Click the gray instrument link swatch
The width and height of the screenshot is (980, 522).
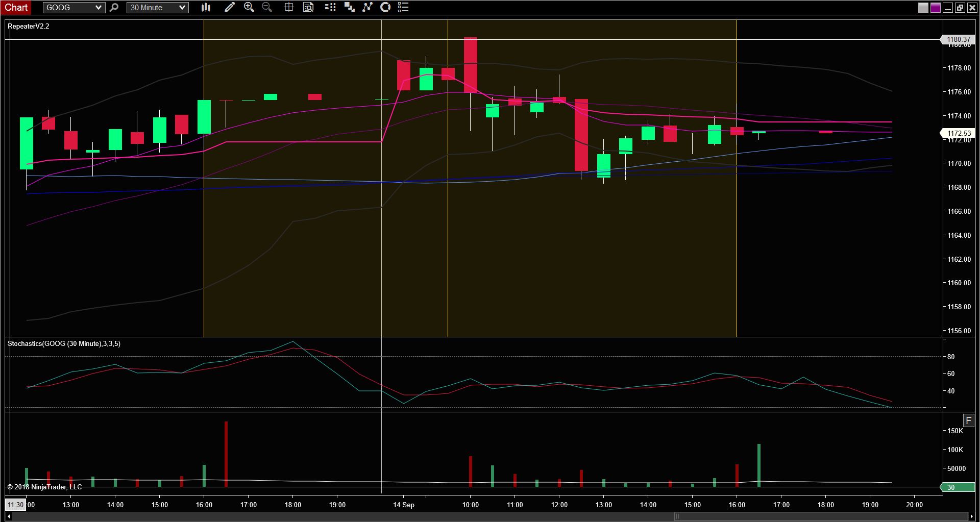click(923, 8)
